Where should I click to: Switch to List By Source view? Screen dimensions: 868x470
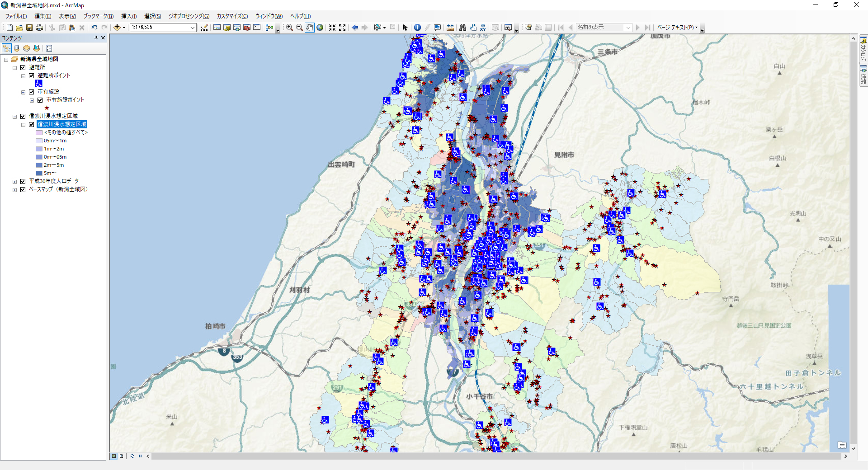[x=17, y=48]
